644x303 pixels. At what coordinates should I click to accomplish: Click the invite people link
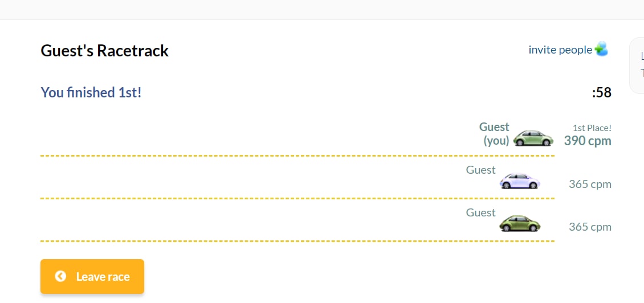(x=560, y=50)
